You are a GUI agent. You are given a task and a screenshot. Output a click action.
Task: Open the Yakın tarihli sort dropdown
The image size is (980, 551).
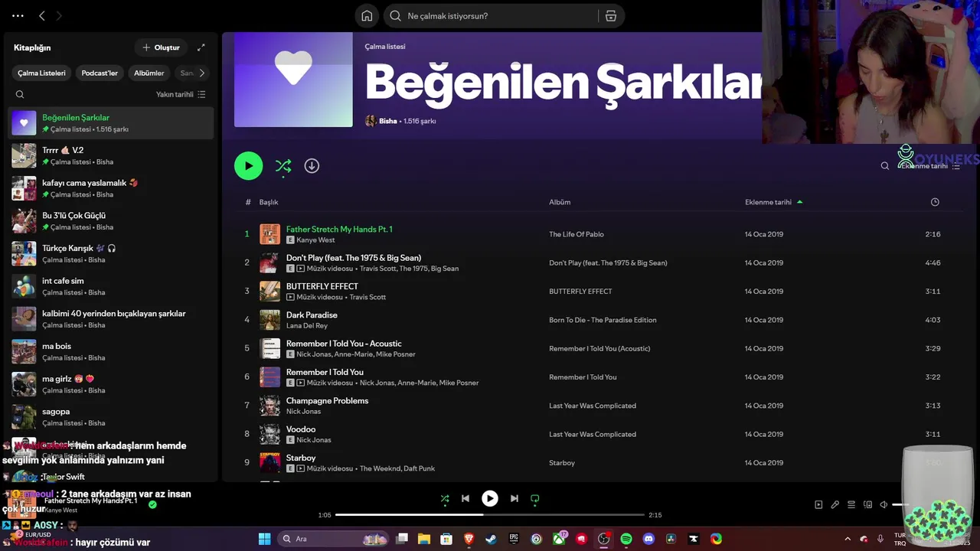181,95
